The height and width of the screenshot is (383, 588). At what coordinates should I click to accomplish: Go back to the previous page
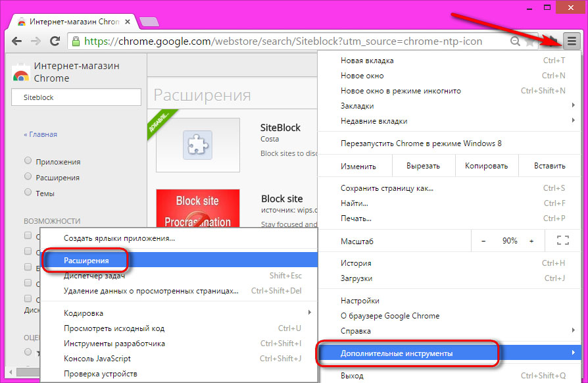click(x=17, y=41)
